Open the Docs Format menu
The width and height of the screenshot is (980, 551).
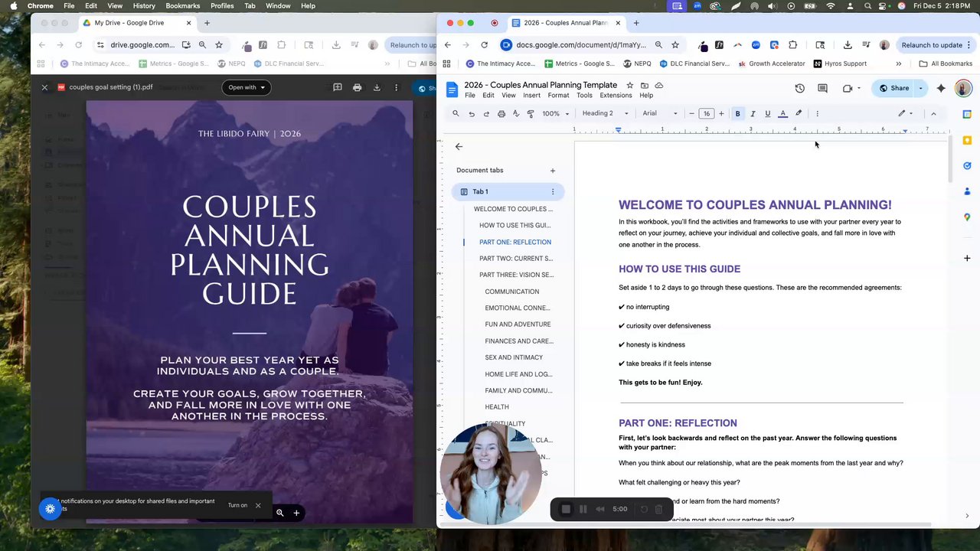pos(558,96)
